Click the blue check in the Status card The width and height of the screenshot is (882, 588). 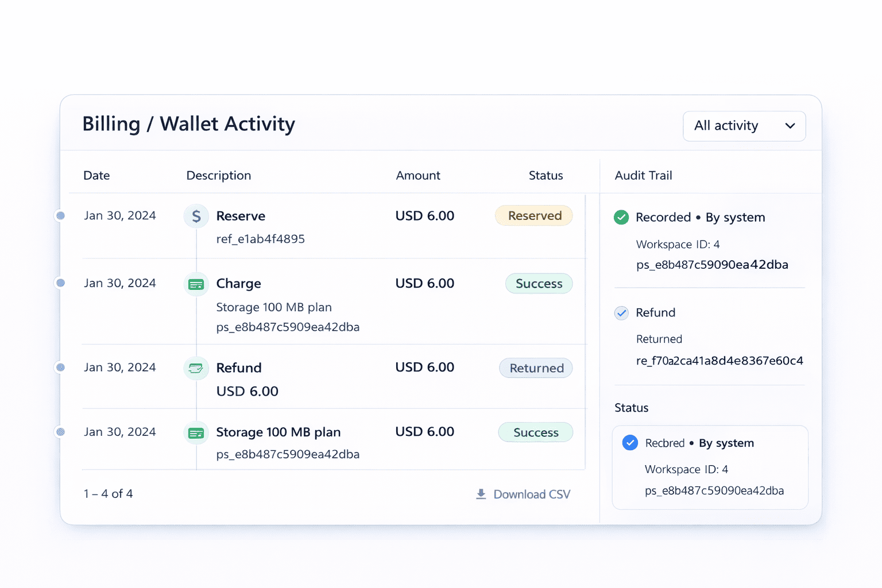pos(630,443)
